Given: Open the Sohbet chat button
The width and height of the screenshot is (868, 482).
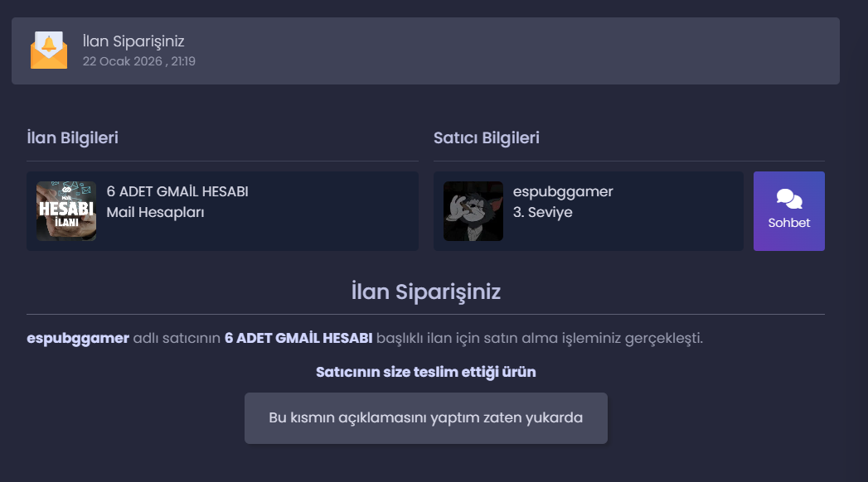Looking at the screenshot, I should click(x=789, y=211).
